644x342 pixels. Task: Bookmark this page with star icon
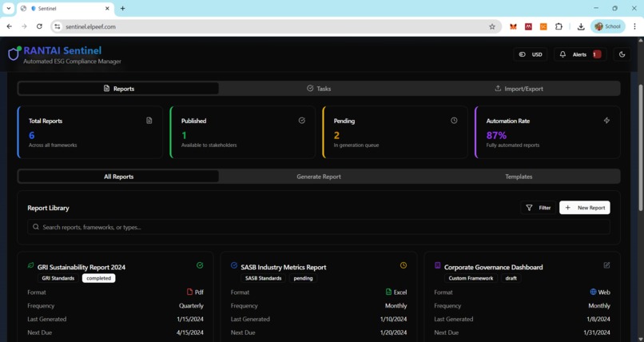492,26
